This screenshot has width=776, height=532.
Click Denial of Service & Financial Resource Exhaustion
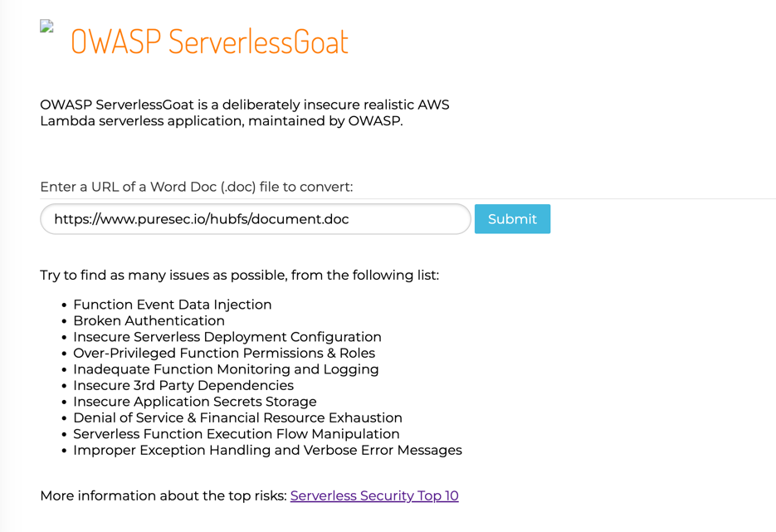pos(237,417)
